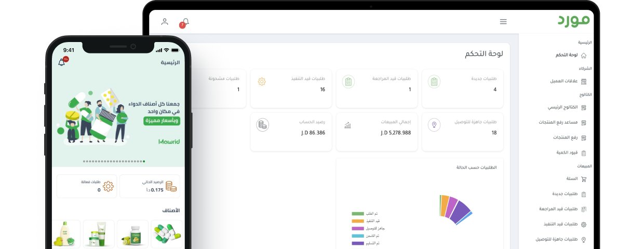
Task: Go to قيود الكمية in sidebar
Action: [567, 153]
